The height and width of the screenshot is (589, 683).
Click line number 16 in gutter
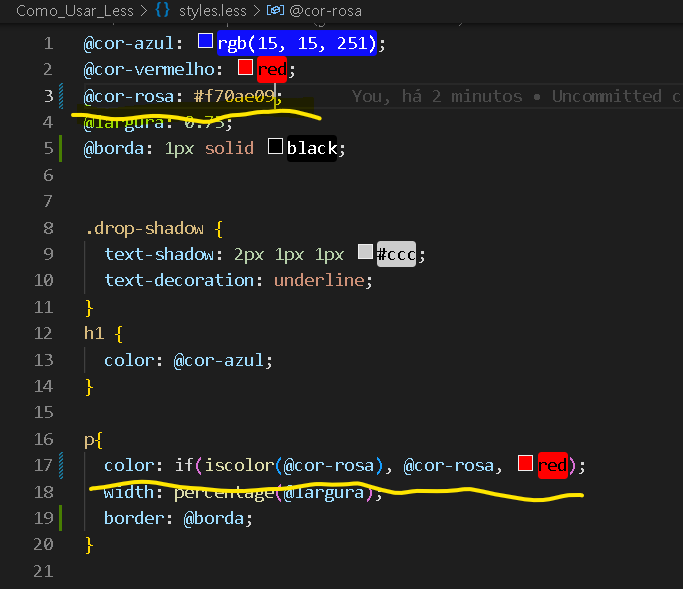point(43,439)
